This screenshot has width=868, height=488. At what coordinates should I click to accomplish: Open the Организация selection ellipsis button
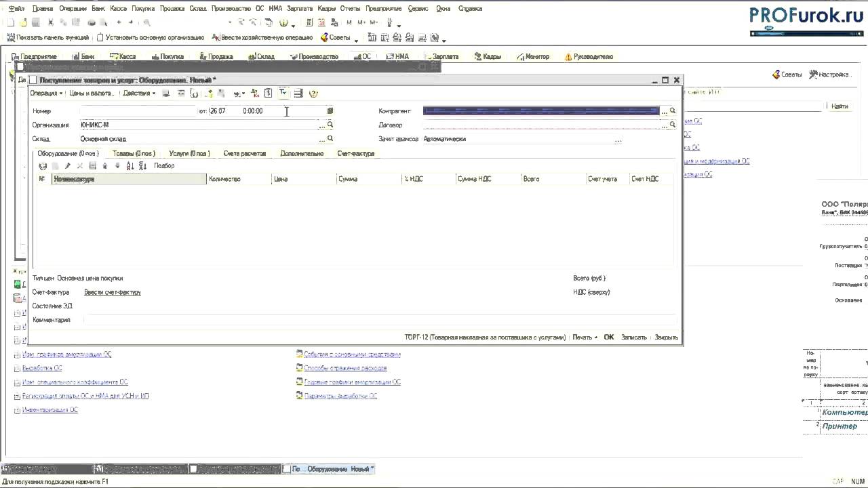click(x=321, y=125)
